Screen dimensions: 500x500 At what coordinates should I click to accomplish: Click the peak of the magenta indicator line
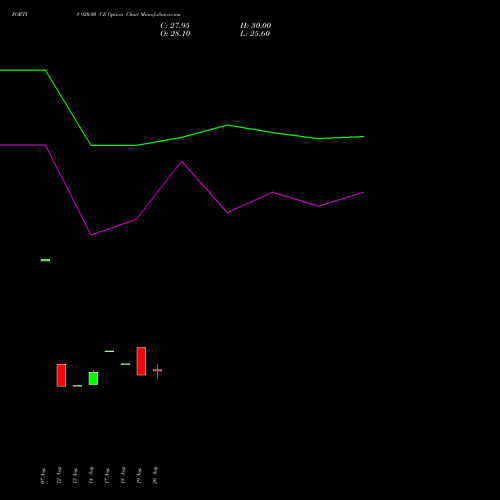pos(182,162)
